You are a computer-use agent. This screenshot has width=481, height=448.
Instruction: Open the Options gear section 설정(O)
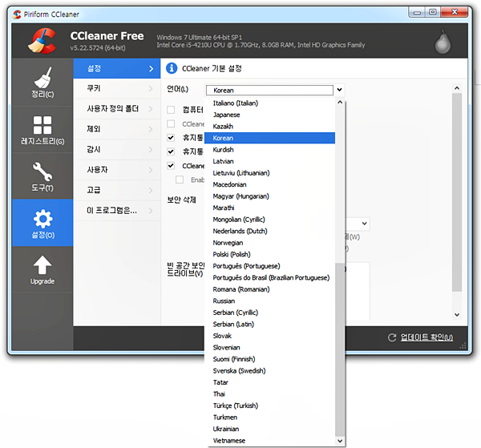click(42, 223)
